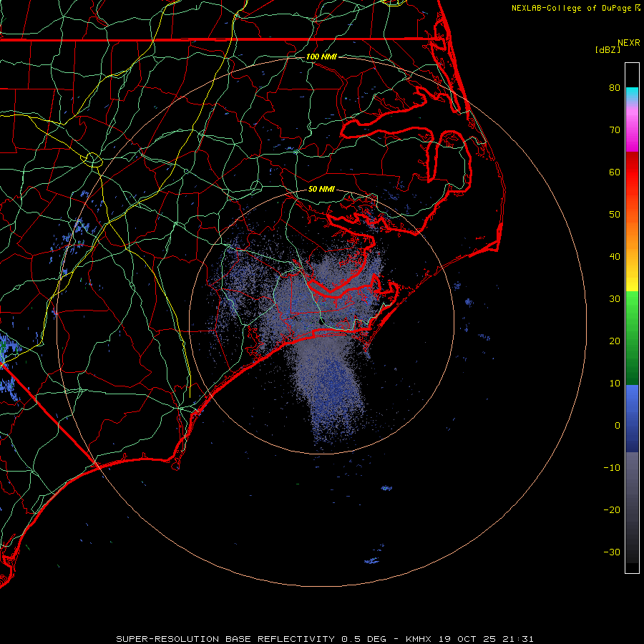Viewport: 644px width, 644px height.
Task: Click the NEXLAB-College of DuPage label
Action: tap(575, 8)
